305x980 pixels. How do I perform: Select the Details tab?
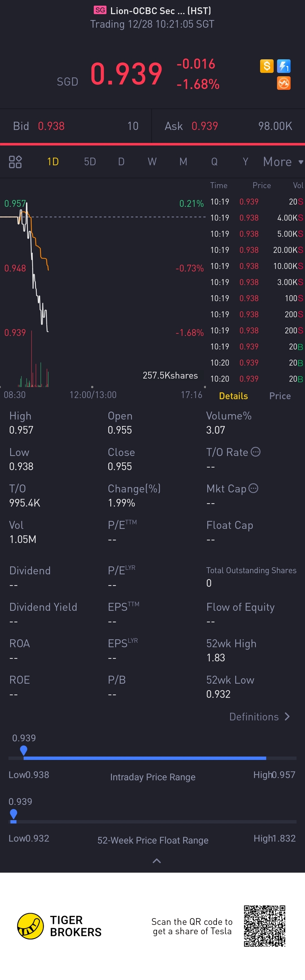[x=234, y=396]
